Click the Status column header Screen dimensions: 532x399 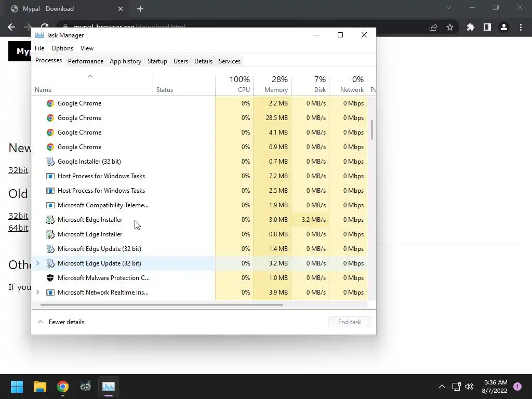click(184, 85)
